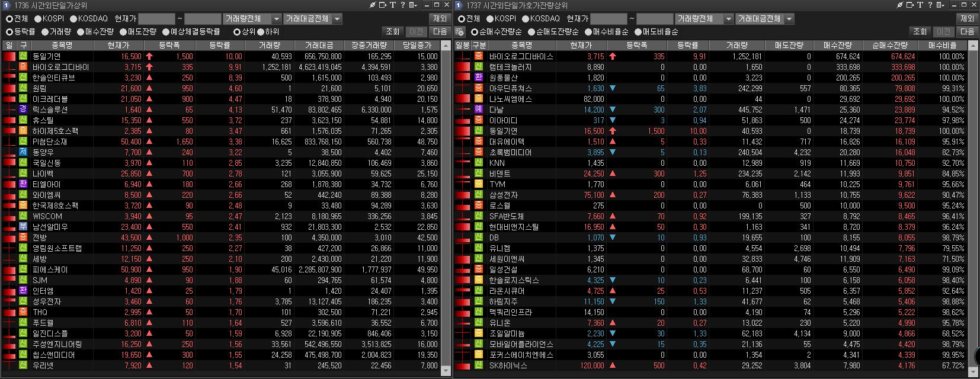Click the export arrow icon in window 1736
This screenshot has width=980, height=379.
(382, 5)
